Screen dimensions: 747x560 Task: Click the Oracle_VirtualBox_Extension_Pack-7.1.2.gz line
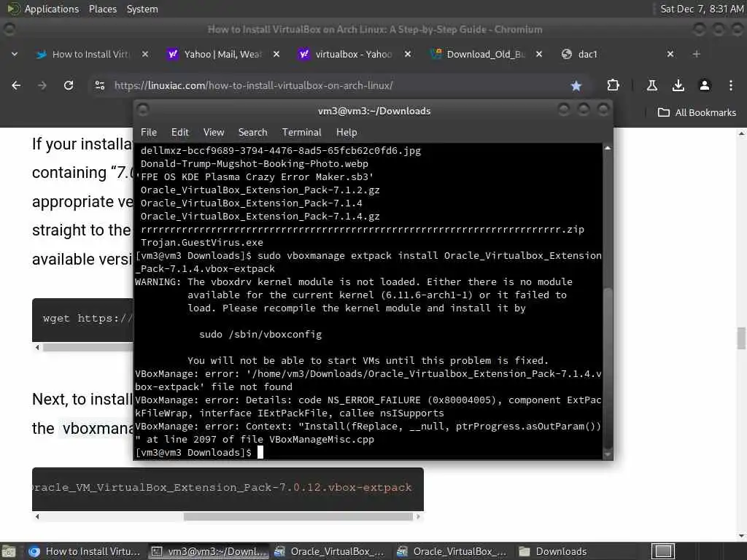260,190
